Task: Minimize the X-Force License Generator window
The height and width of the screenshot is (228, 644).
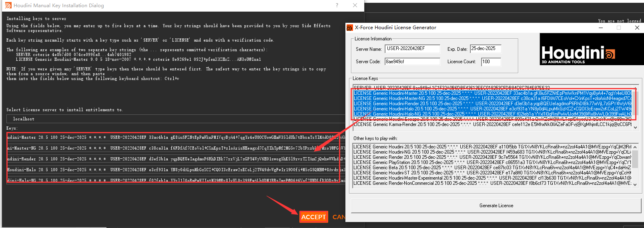Action: click(601, 28)
